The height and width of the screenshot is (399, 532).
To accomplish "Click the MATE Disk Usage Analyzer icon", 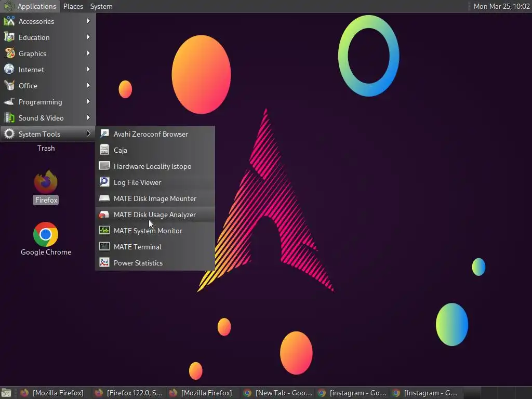I will click(x=104, y=214).
